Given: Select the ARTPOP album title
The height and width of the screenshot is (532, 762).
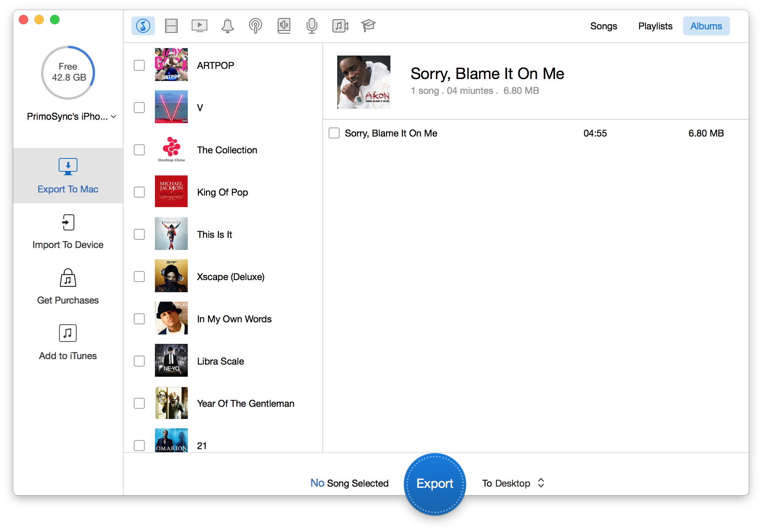Looking at the screenshot, I should (216, 65).
